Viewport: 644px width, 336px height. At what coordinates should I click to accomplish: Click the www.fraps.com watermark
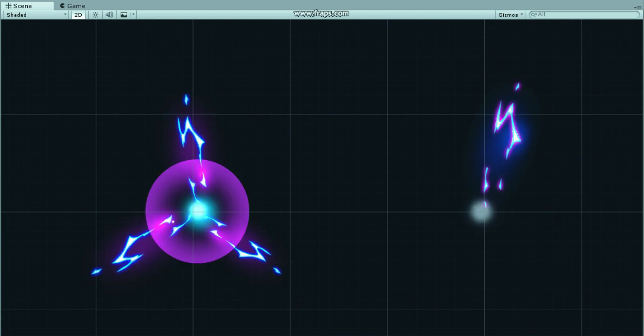(321, 13)
